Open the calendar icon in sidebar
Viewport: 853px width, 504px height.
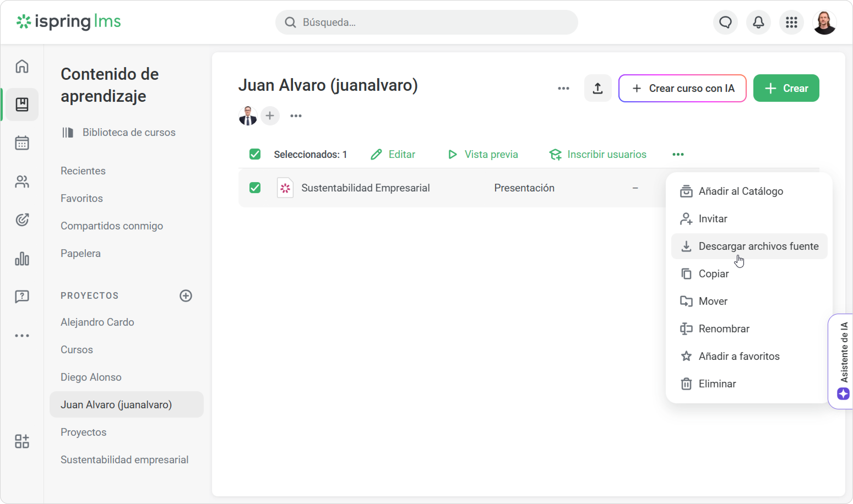[x=22, y=143]
